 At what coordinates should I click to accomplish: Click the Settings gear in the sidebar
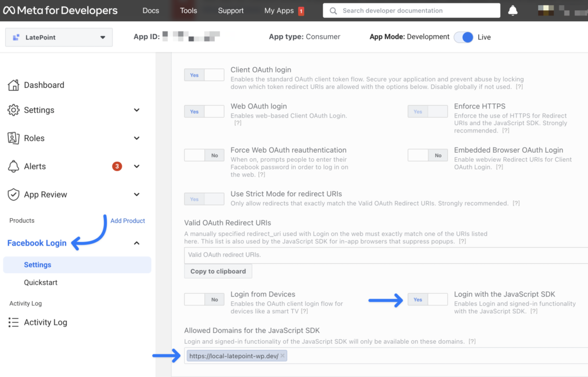point(13,110)
